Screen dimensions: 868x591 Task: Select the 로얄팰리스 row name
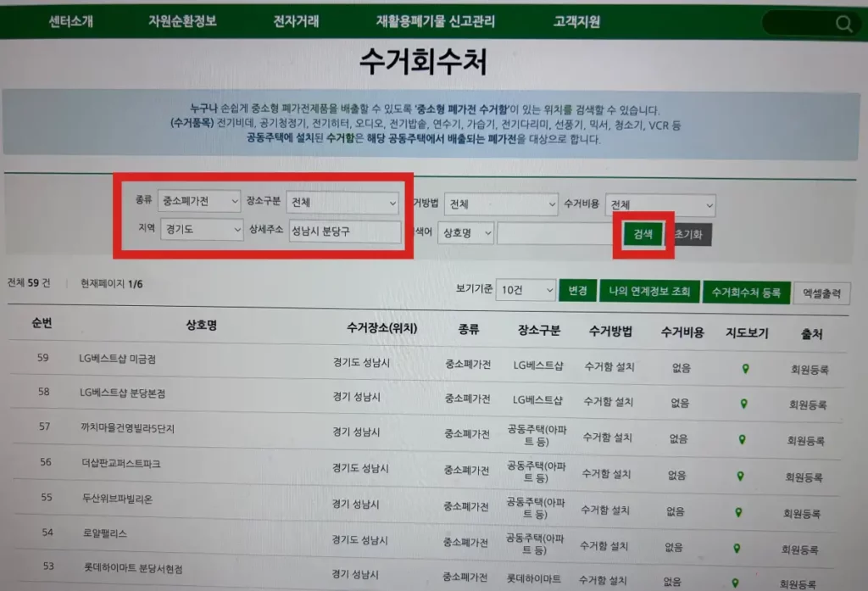(105, 533)
